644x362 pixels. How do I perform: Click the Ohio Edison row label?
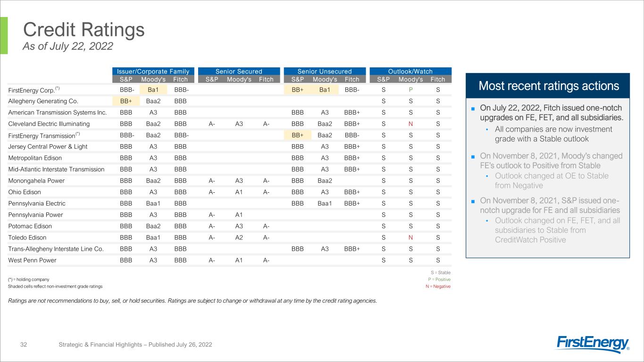25,192
